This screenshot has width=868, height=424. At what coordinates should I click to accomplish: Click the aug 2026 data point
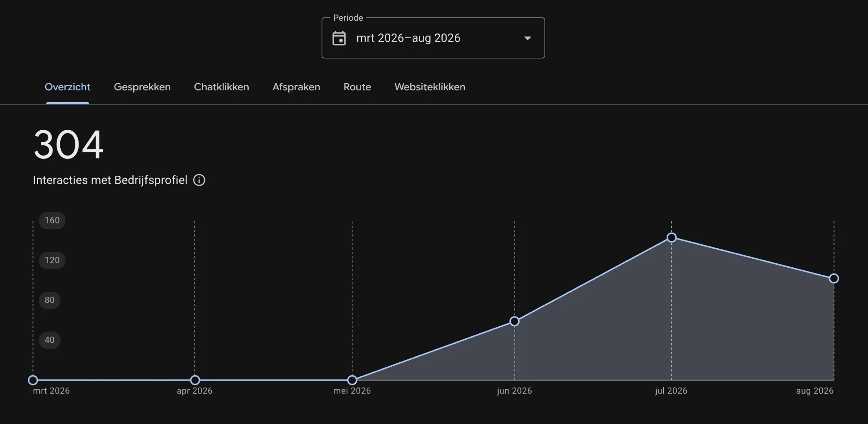(834, 279)
